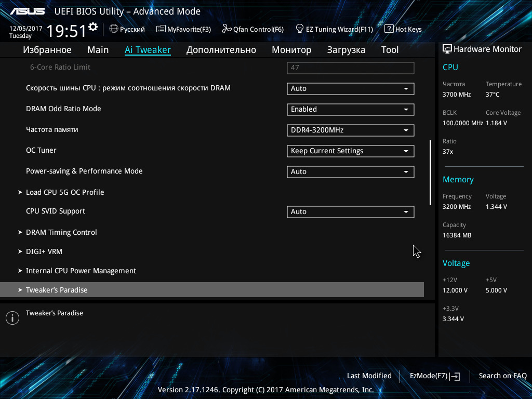The width and height of the screenshot is (532, 399).
Task: Click the EzMode exit arrow icon
Action: [455, 376]
